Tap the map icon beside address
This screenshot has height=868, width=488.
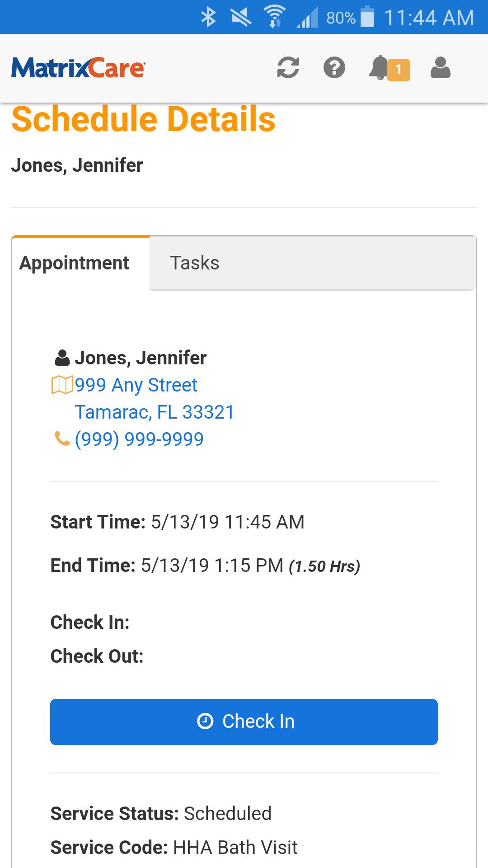[62, 385]
